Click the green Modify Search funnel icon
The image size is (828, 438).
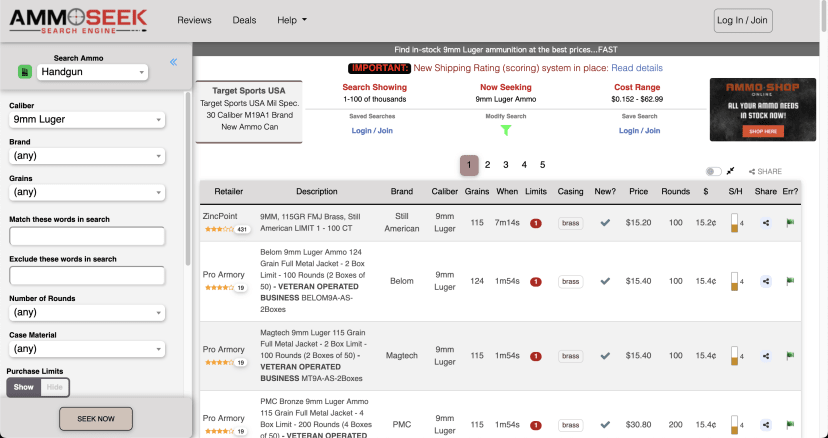coord(506,130)
